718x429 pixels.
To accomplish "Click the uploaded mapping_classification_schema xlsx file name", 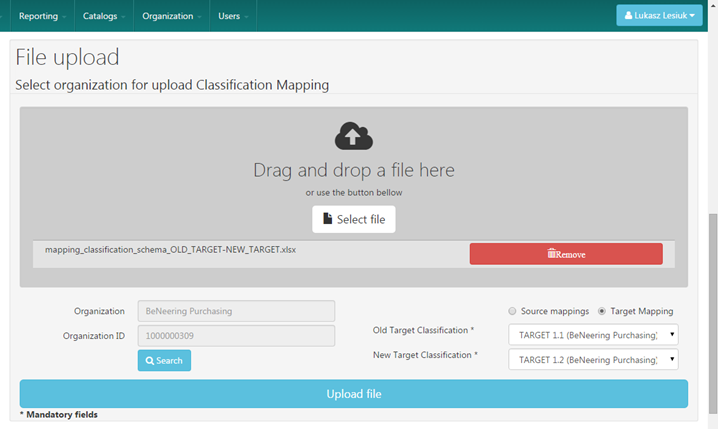I will point(170,250).
